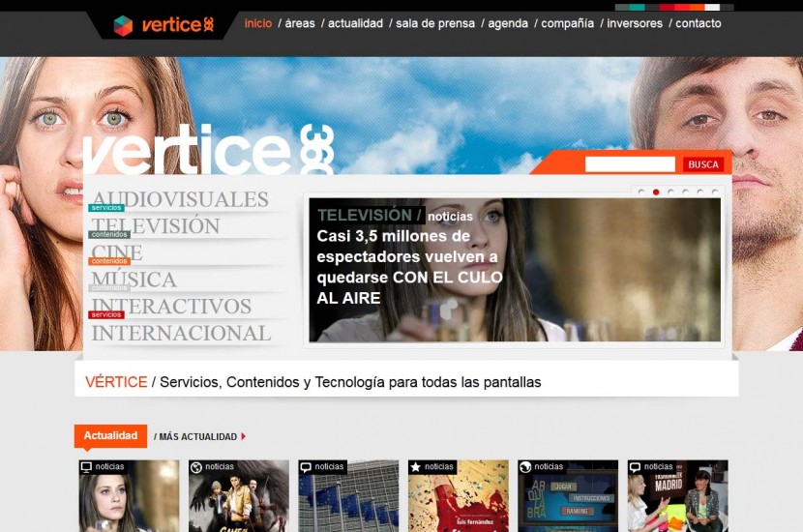Open the inversores menu item
Screen dimensions: 803x532
pos(635,23)
